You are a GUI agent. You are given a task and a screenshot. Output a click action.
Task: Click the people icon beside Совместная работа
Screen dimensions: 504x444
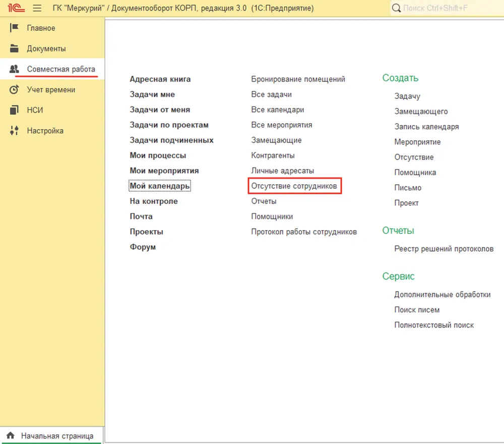coord(14,69)
